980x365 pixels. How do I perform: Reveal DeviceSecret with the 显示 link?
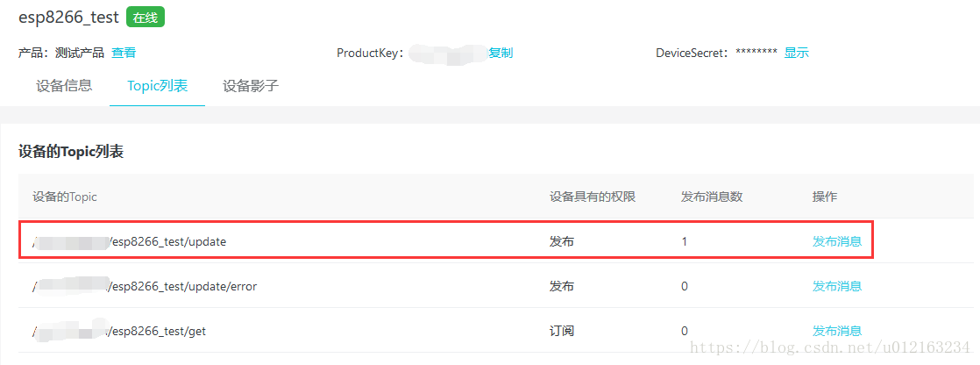796,53
